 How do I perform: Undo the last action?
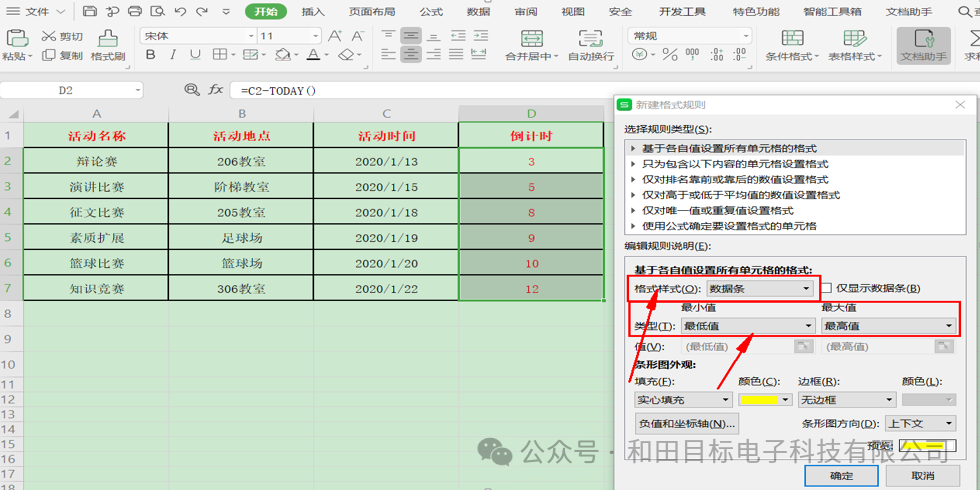coord(181,11)
